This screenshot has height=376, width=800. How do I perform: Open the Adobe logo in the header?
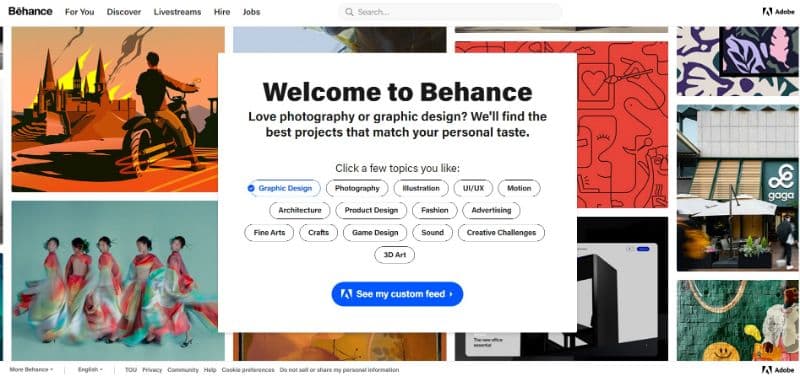click(779, 12)
